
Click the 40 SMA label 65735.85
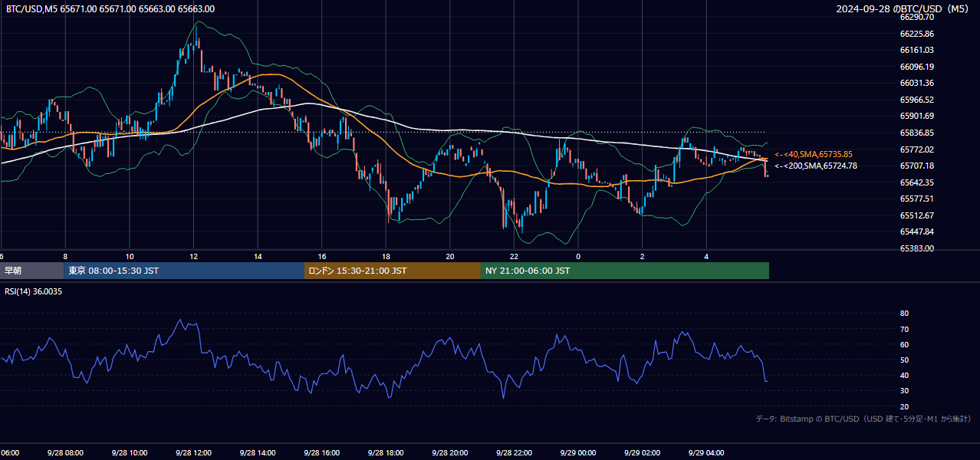click(814, 154)
